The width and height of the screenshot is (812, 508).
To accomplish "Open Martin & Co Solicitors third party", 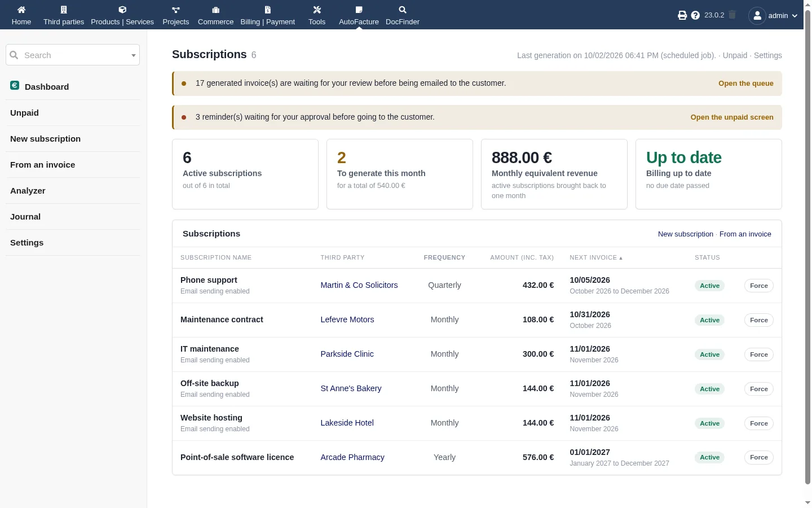I will coord(359,285).
